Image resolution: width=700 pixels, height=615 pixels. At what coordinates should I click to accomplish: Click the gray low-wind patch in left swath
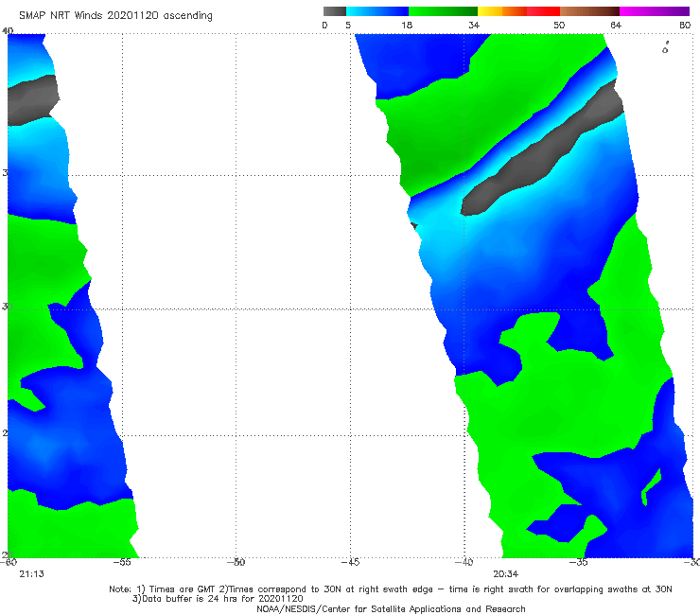(x=33, y=100)
